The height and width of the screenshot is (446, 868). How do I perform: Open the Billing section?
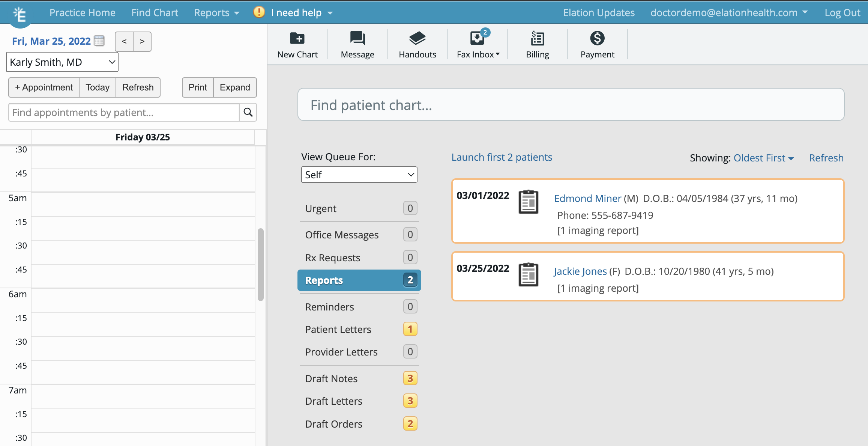537,44
